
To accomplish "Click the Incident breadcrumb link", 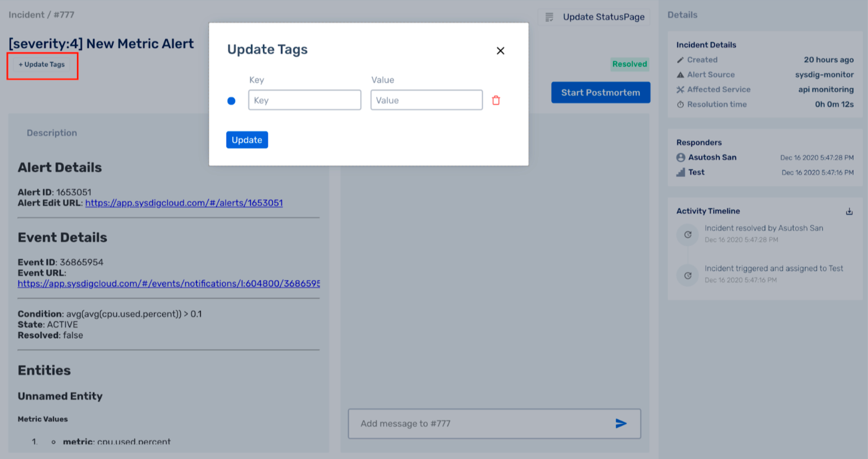I will [26, 15].
